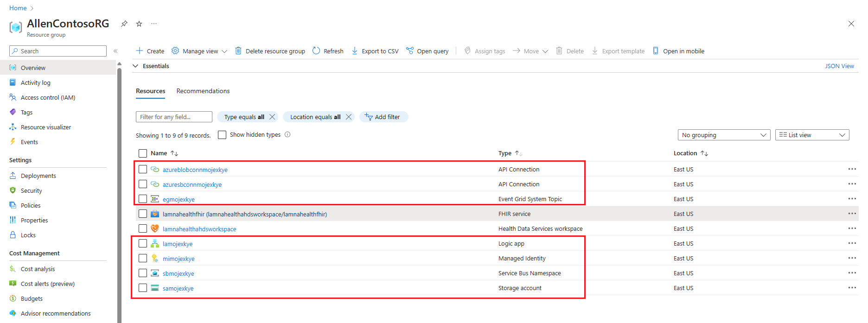Select the egmojexkye row checkbox

coord(143,199)
